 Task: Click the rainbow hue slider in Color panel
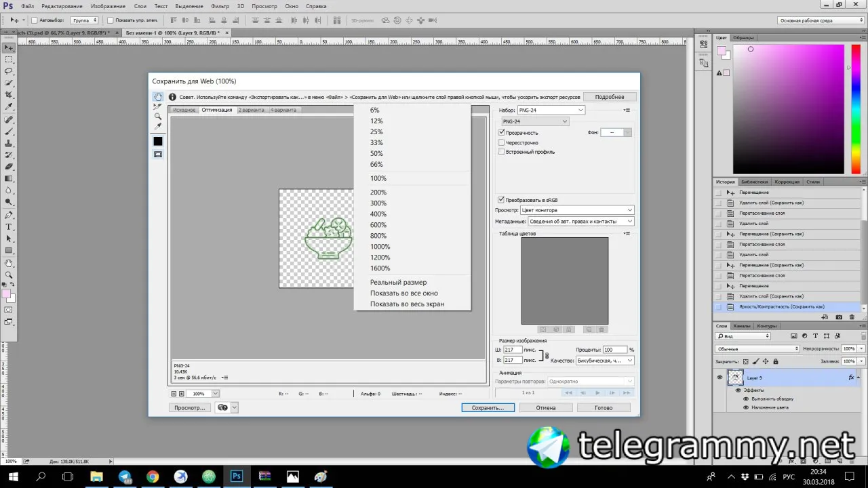tap(856, 109)
